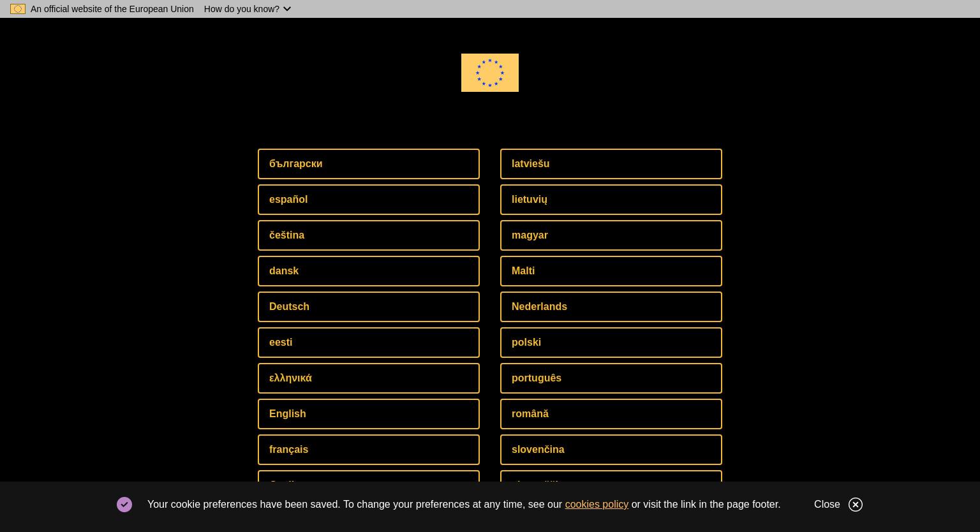This screenshot has width=980, height=532.
Task: Choose română language option
Action: click(611, 414)
